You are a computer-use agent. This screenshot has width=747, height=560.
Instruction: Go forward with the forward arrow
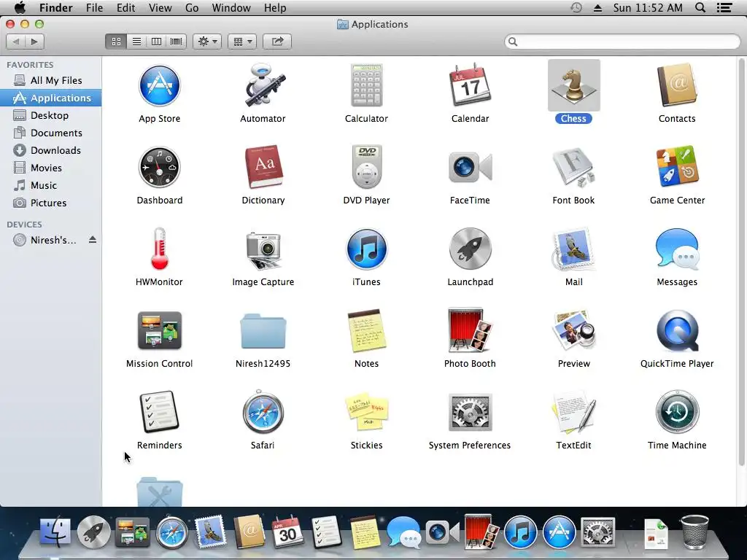coord(35,42)
